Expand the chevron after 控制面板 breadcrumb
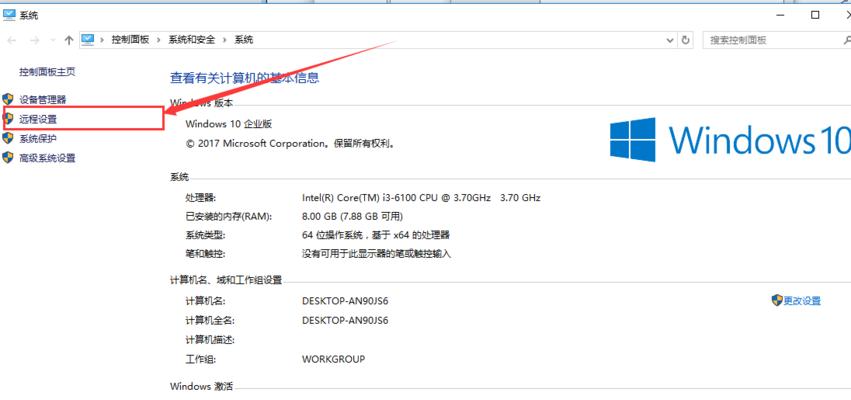The height and width of the screenshot is (400, 851). click(x=159, y=40)
